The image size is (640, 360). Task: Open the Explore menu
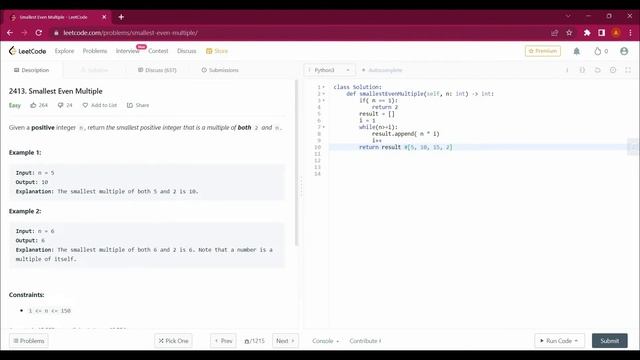point(64,51)
